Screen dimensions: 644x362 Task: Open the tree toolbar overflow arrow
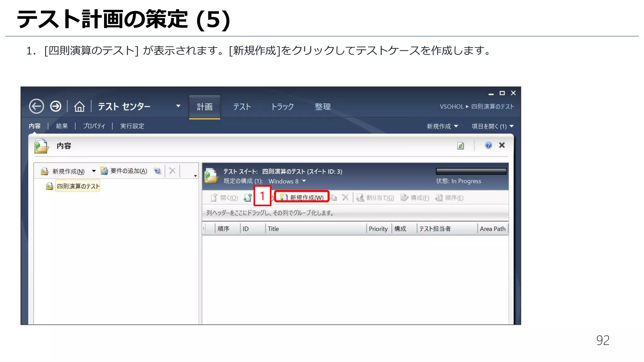195,176
